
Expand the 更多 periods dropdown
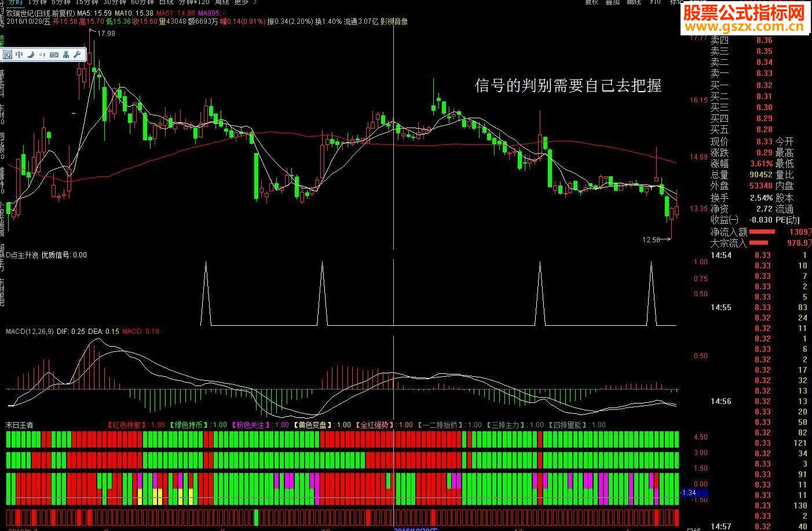pyautogui.click(x=245, y=2)
